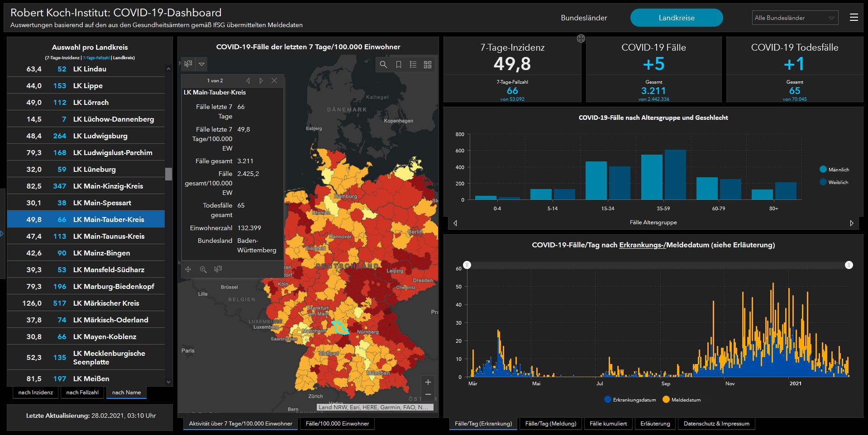Zoom in on the map
The image size is (868, 435).
tap(428, 382)
